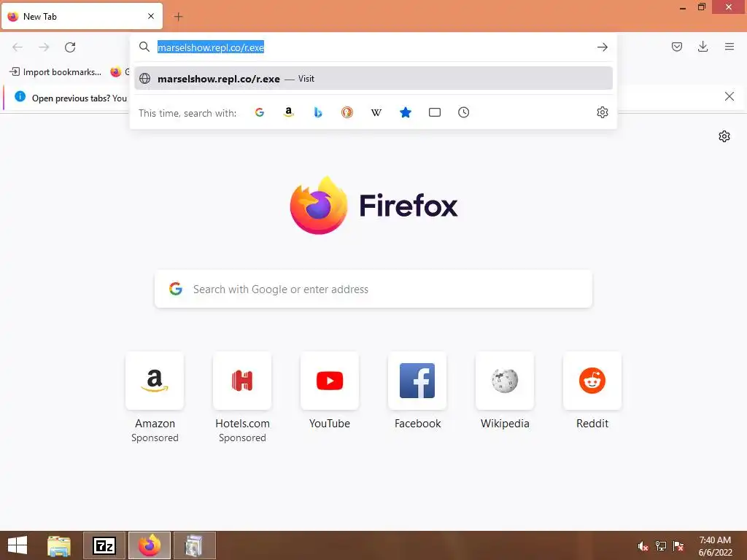Click the forward navigation arrow
Viewport: 747px width, 560px height.
point(44,47)
